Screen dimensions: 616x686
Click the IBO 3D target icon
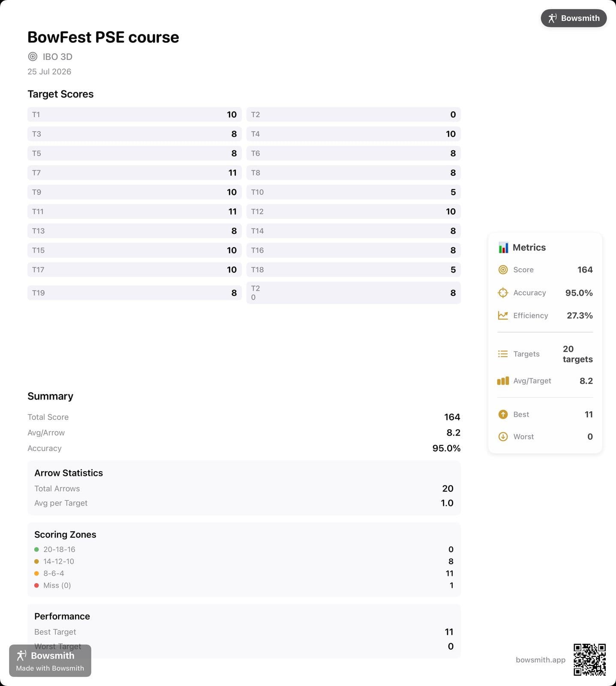coord(33,57)
